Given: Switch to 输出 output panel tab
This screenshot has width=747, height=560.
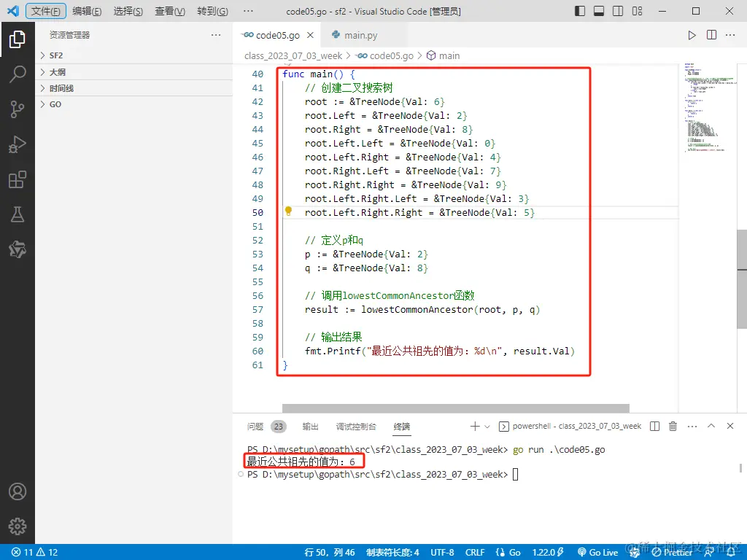Looking at the screenshot, I should (x=310, y=426).
